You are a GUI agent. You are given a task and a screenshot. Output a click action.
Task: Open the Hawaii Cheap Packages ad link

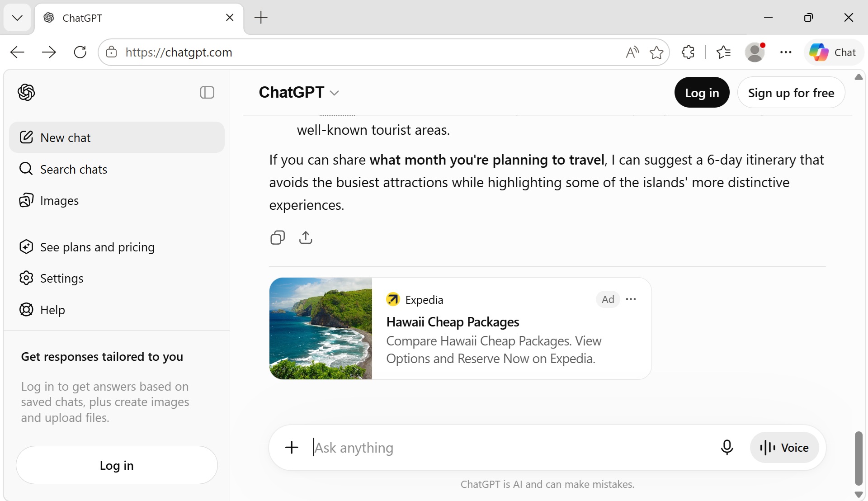(453, 322)
